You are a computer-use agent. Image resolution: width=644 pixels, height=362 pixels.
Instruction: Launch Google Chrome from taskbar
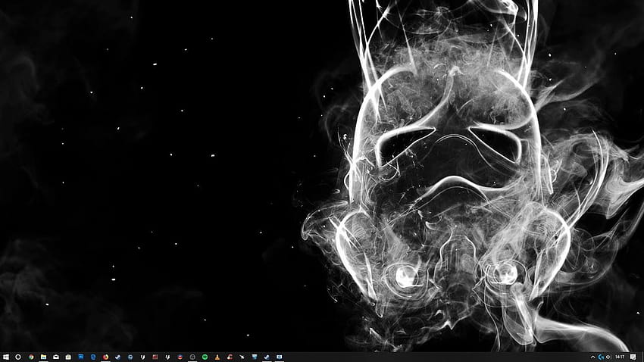point(31,357)
